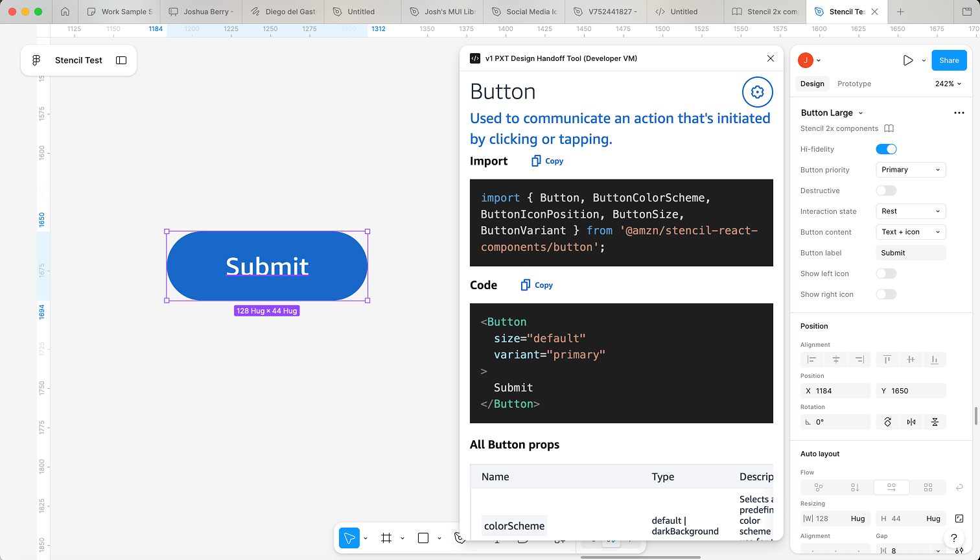Open the Button priority dropdown
Screen dimensions: 980x560
[x=911, y=169]
